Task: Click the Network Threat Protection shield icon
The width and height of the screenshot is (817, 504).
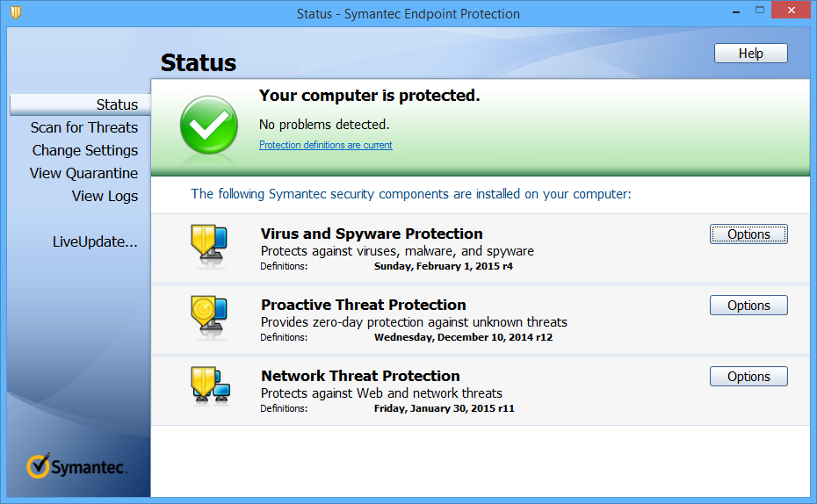Action: tap(209, 386)
